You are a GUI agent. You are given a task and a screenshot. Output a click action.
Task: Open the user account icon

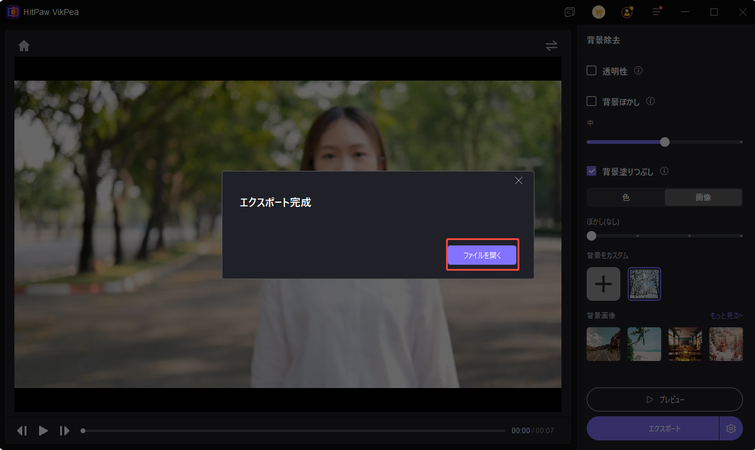point(627,12)
